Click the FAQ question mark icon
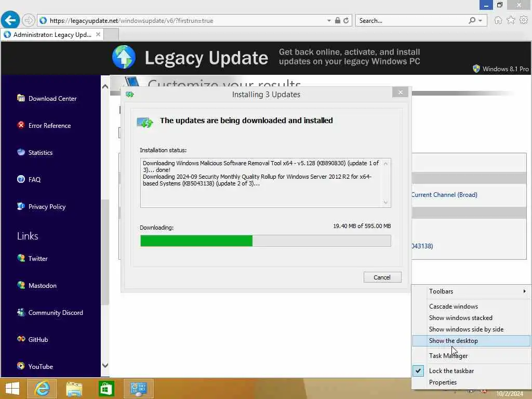Viewport: 532px width, 399px height. 21,179
